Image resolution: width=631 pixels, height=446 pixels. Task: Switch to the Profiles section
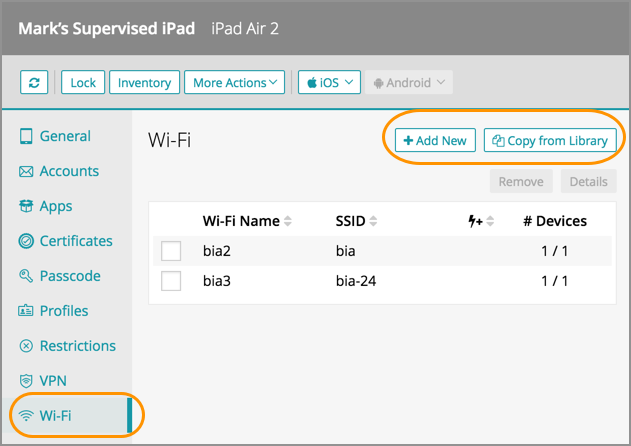tap(64, 311)
